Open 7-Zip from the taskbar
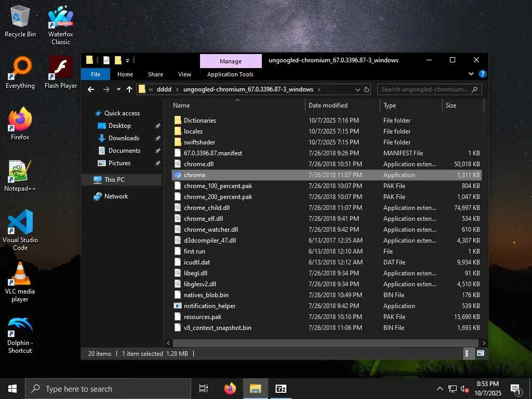532x399 pixels. [281, 389]
